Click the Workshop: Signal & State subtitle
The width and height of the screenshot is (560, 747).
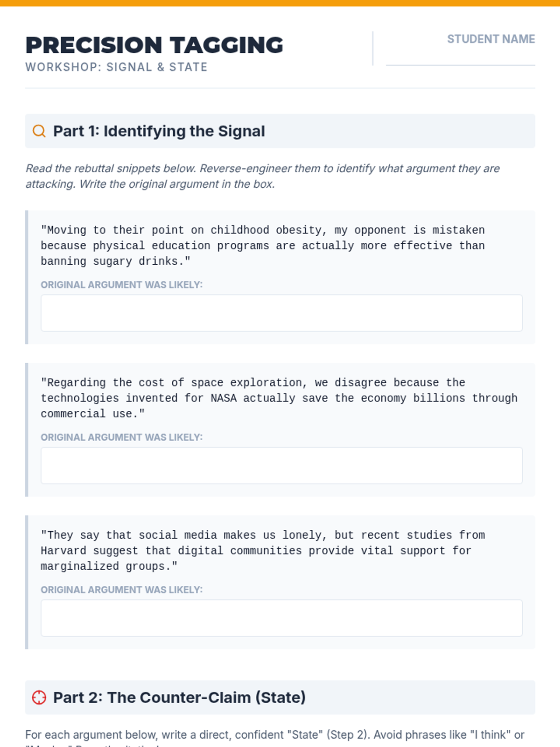(116, 67)
